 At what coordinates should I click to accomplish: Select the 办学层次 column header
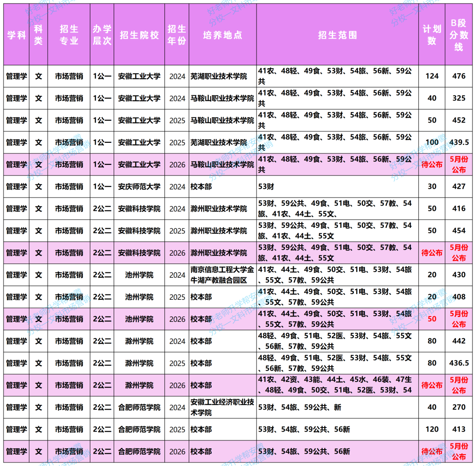[102, 35]
